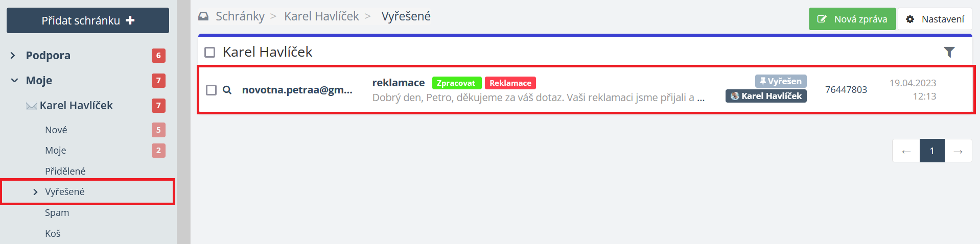Click the pinned Vyřešen status badge
980x244 pixels.
(781, 81)
